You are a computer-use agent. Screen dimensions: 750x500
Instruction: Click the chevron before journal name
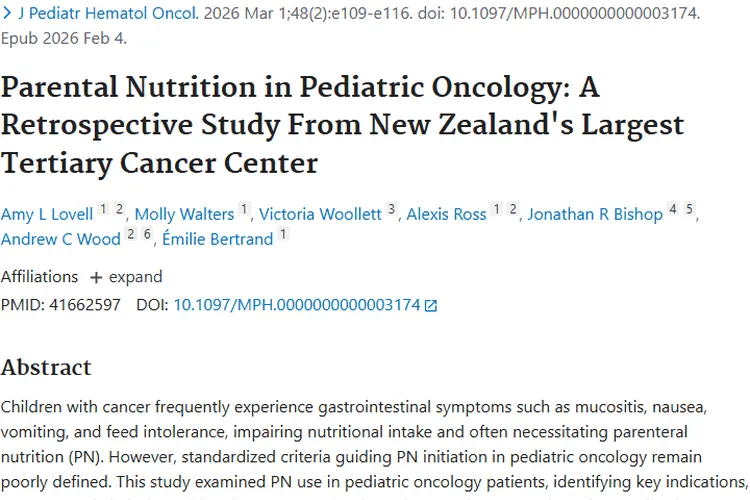(7, 16)
